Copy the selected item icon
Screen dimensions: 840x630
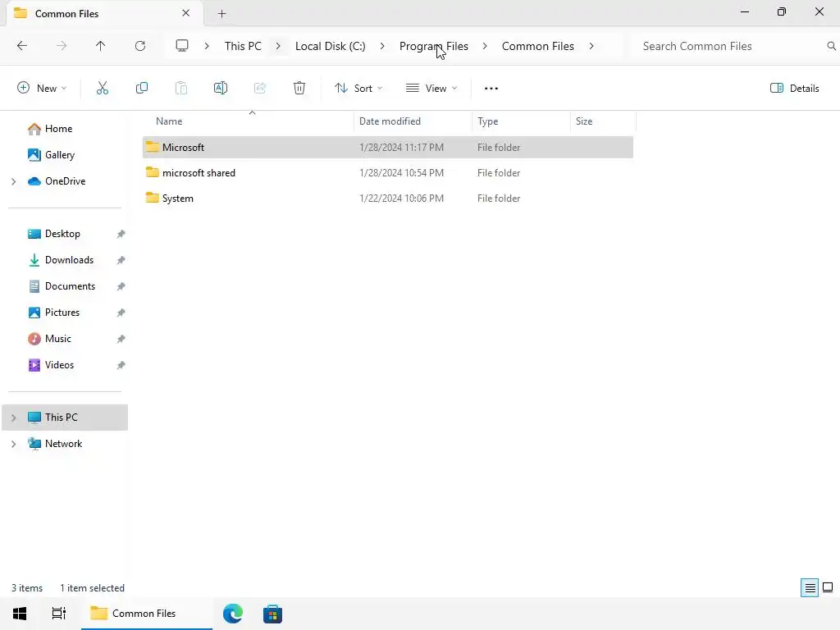click(x=142, y=89)
